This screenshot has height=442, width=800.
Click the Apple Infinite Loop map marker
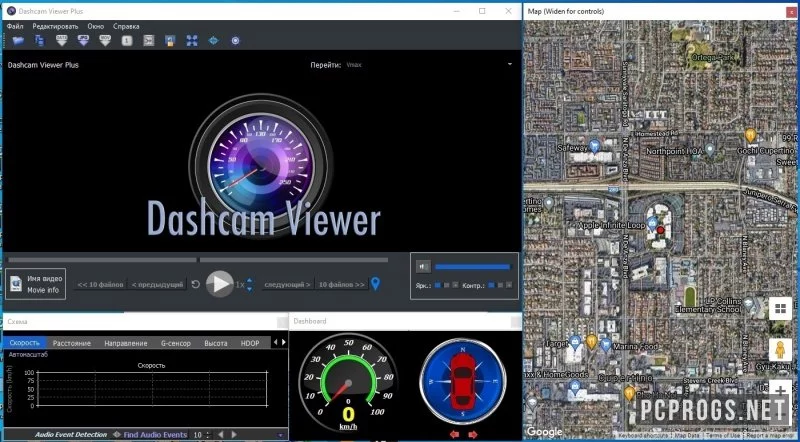pos(652,223)
